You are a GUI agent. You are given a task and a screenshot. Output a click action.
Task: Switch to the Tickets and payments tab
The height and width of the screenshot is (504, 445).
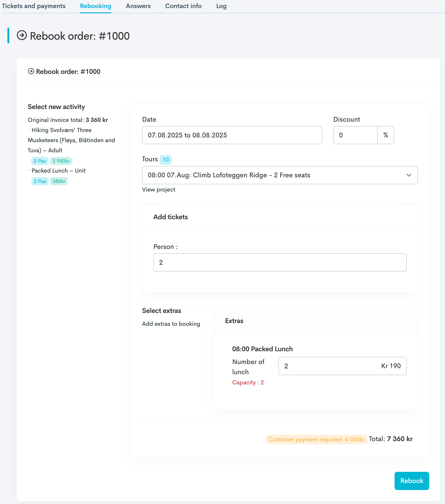(34, 6)
